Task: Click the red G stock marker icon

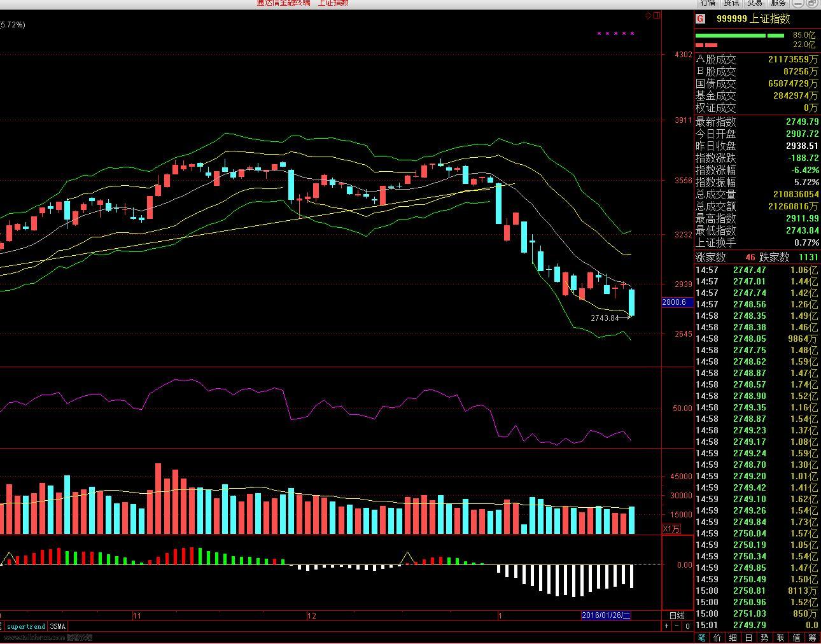Action: tap(701, 19)
